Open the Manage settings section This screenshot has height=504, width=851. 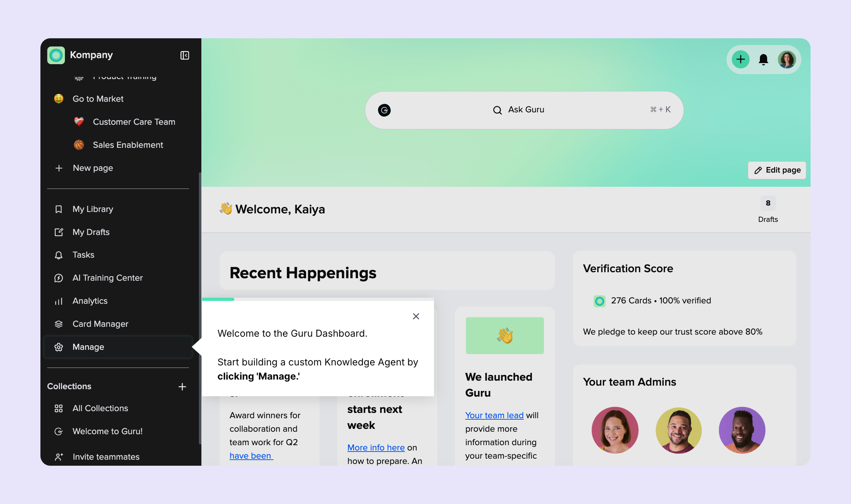coord(88,347)
